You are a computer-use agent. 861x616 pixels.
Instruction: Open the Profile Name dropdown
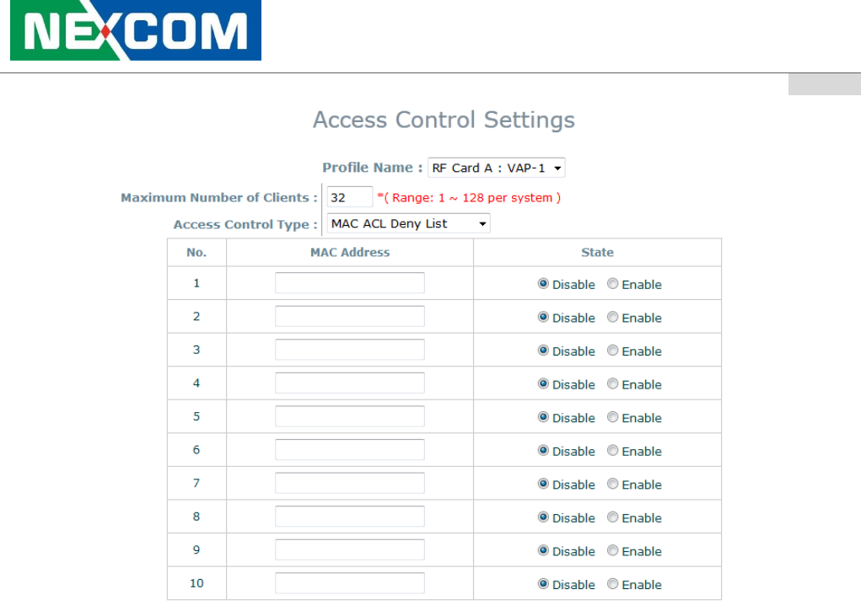[x=496, y=168]
